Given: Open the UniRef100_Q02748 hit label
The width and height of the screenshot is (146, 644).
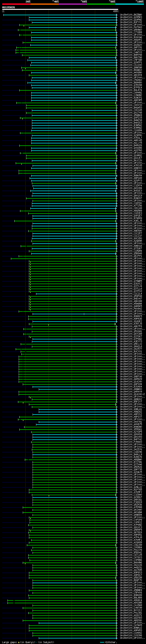Looking at the screenshot, I should coord(131,113).
